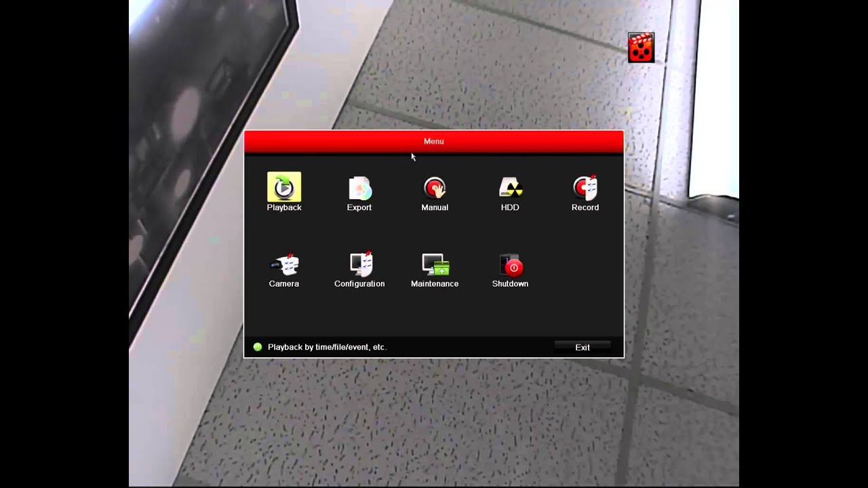Screen dimensions: 868x488
Task: Click the Configuration text label
Action: tap(359, 284)
